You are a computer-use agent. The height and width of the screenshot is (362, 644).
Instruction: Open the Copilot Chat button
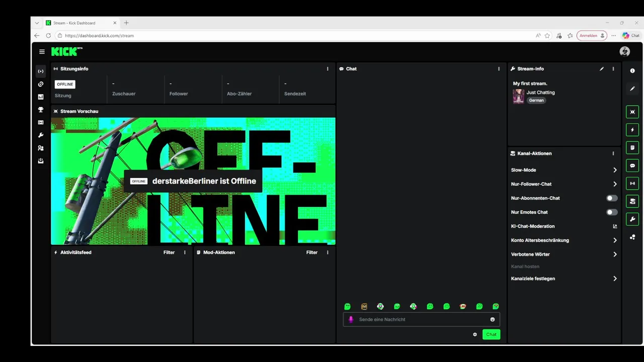(631, 36)
